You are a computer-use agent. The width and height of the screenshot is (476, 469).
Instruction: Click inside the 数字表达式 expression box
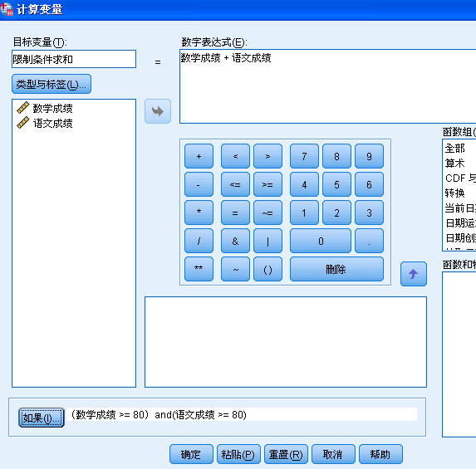[328, 86]
